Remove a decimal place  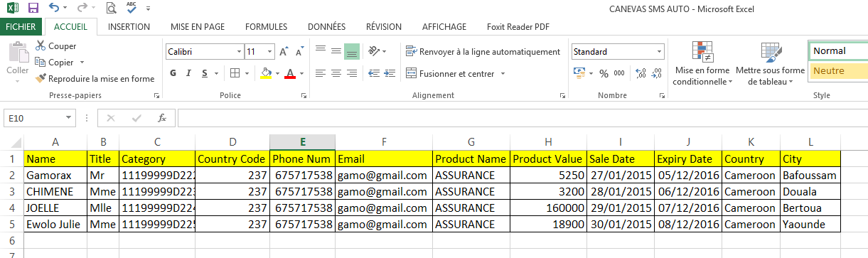655,73
